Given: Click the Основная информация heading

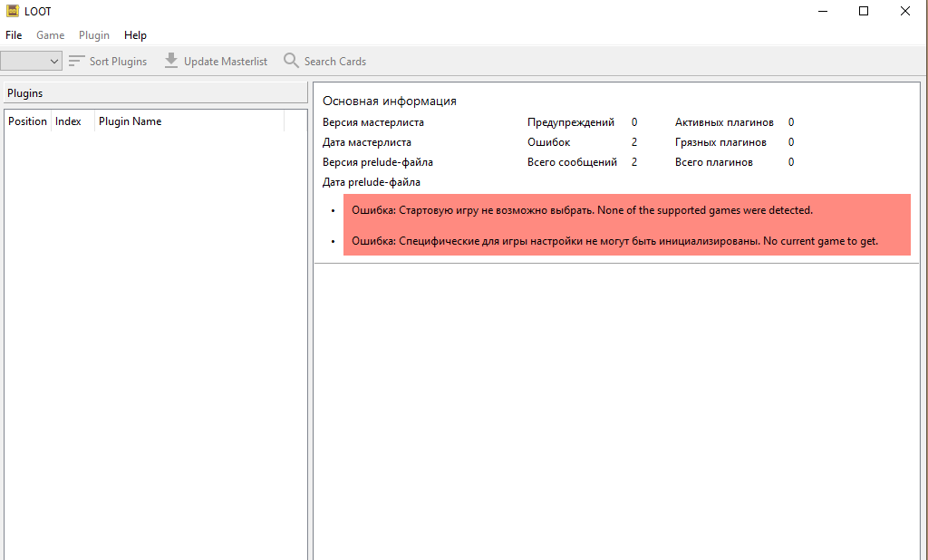Looking at the screenshot, I should (x=390, y=101).
